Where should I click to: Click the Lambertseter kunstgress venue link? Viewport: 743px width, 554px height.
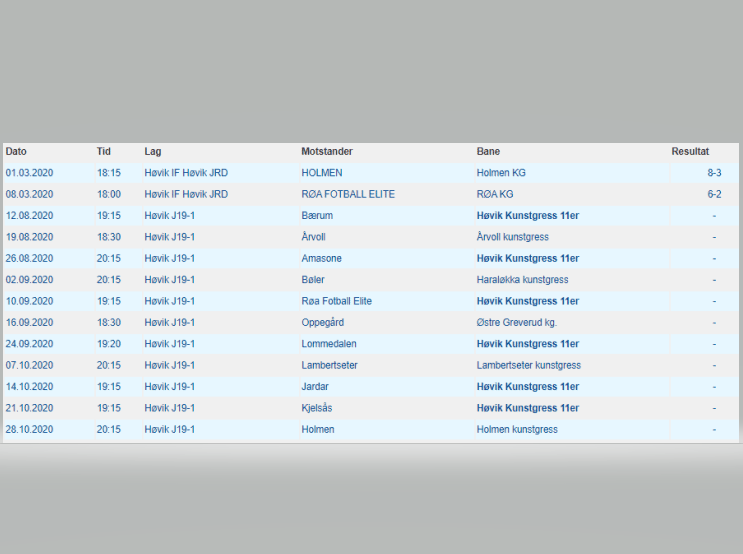pos(528,365)
